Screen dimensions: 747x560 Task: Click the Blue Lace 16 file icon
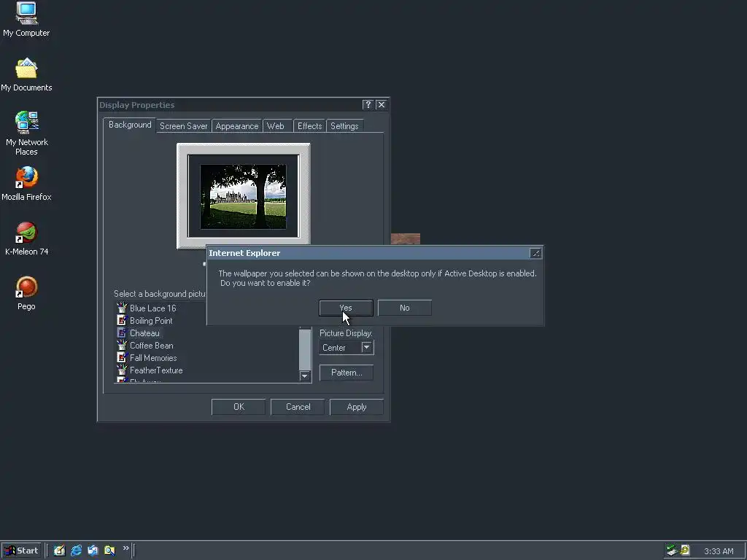click(x=122, y=308)
